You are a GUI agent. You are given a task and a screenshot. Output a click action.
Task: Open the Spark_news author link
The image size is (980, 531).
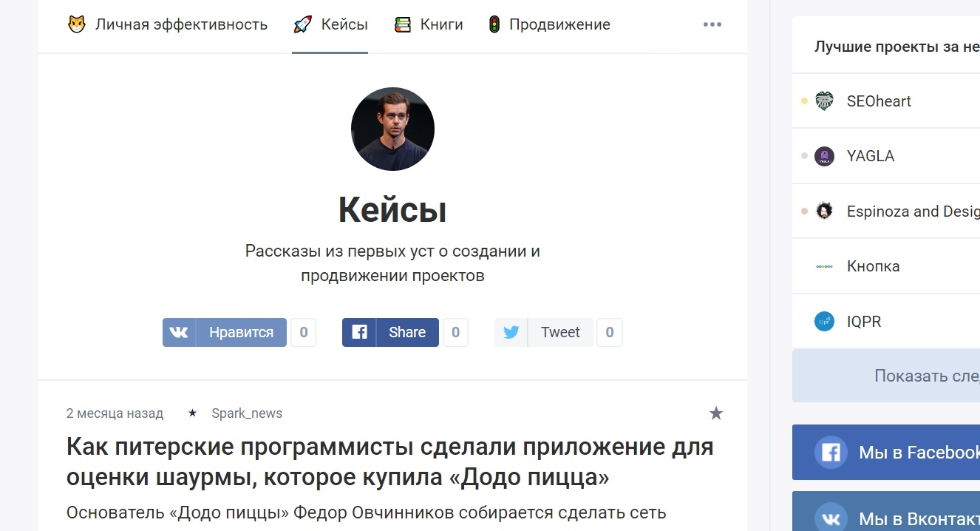246,413
